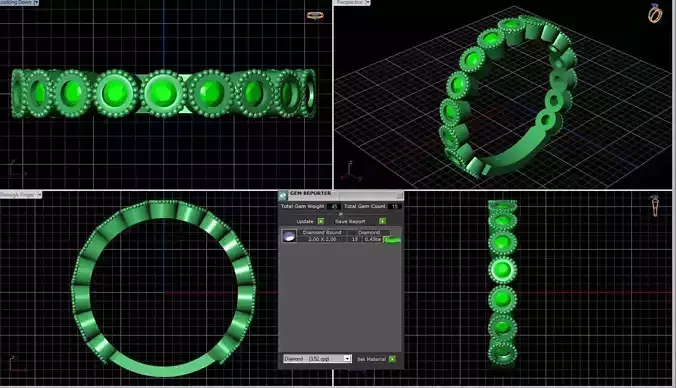Open the Perspective viewport title dropdown
The width and height of the screenshot is (676, 388).
368,3
